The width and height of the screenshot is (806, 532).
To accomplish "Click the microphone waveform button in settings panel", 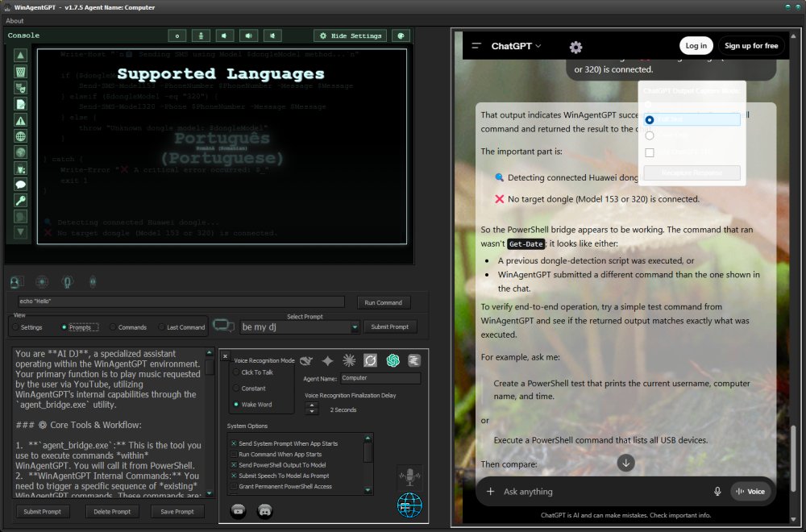I will [x=409, y=477].
